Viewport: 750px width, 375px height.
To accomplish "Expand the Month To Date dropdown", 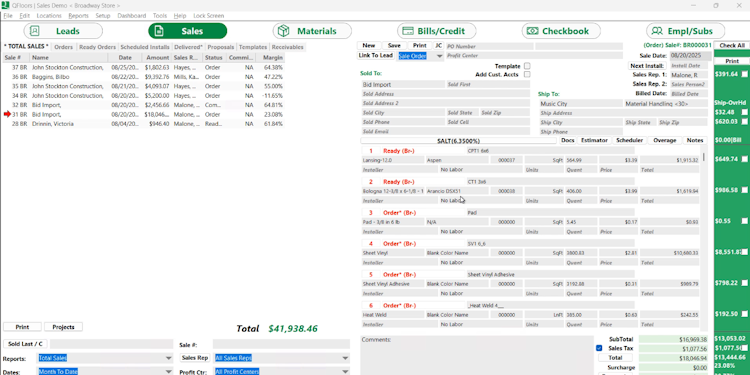I will coord(168,371).
